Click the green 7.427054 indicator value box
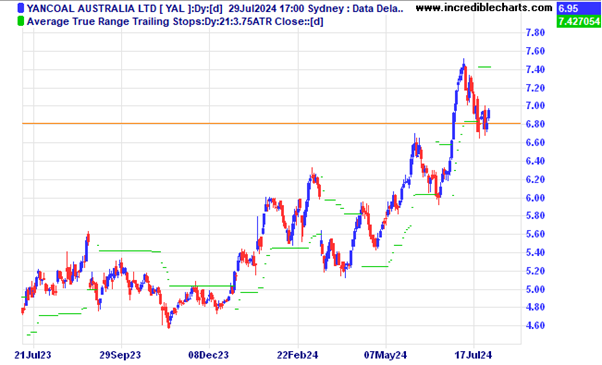The image size is (602, 365). click(x=578, y=21)
